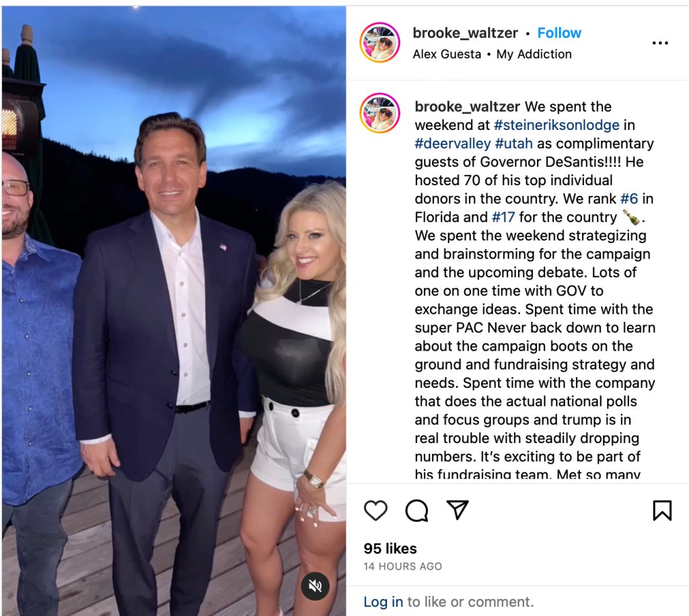Open the Alex Guesta My Addiction audio link
Image resolution: width=689 pixels, height=616 pixels.
[492, 54]
